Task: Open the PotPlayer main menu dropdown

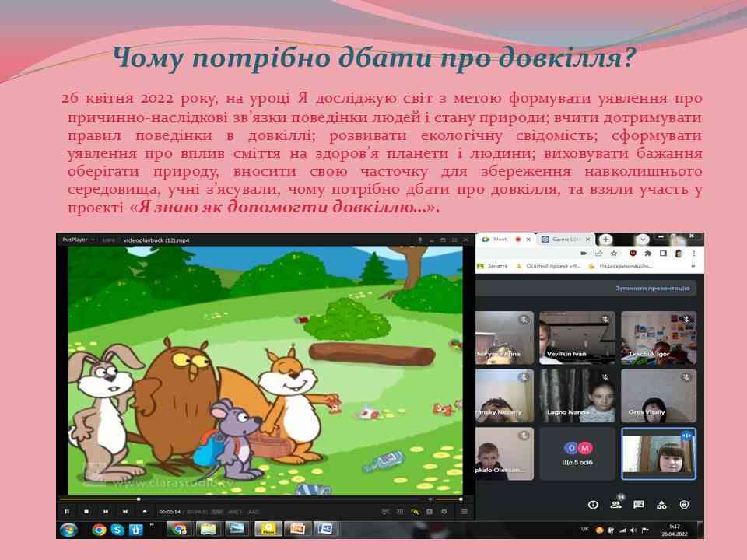Action: click(x=78, y=240)
